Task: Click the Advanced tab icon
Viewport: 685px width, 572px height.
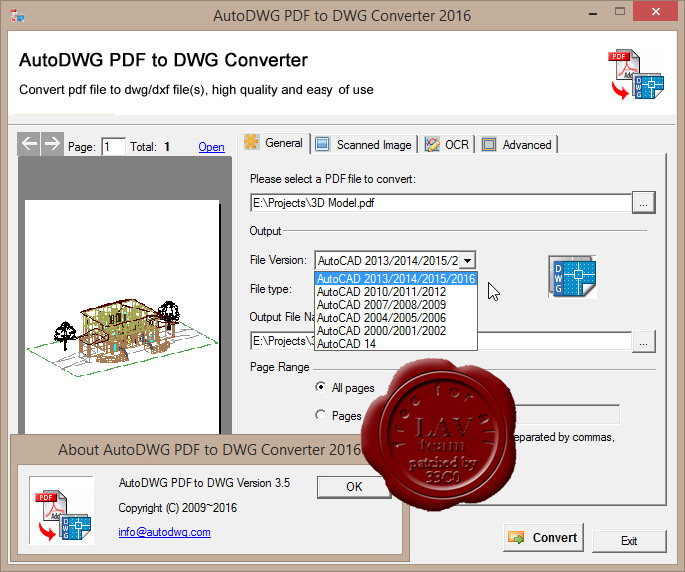Action: pos(489,145)
